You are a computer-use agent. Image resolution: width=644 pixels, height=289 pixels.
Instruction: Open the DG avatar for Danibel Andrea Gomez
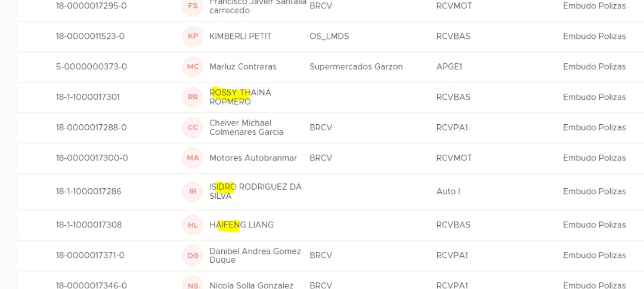tap(193, 256)
